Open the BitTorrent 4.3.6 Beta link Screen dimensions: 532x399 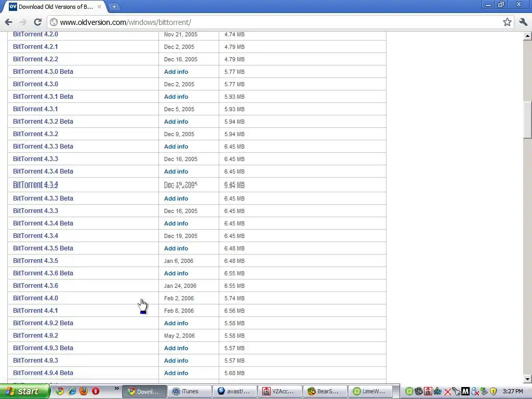tap(43, 273)
